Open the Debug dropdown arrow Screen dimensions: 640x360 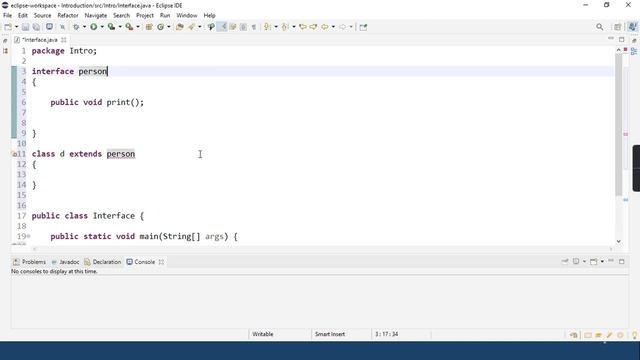(x=84, y=27)
